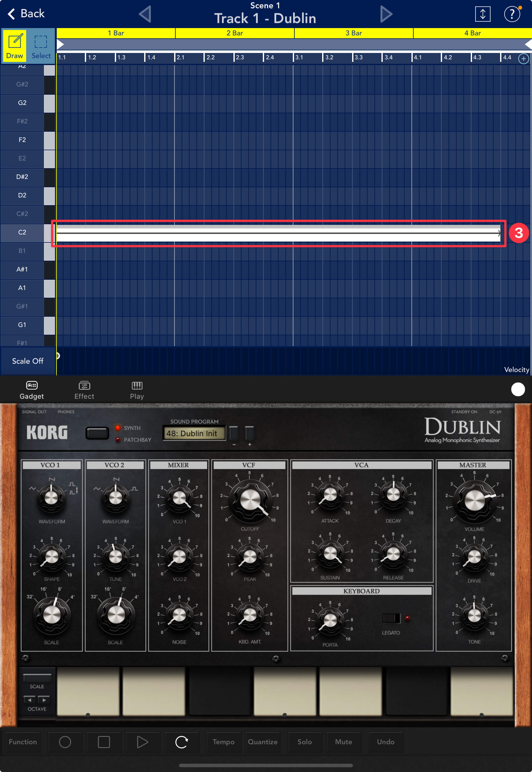Activate the Select marquee tool
This screenshot has height=772, width=532.
click(x=41, y=45)
